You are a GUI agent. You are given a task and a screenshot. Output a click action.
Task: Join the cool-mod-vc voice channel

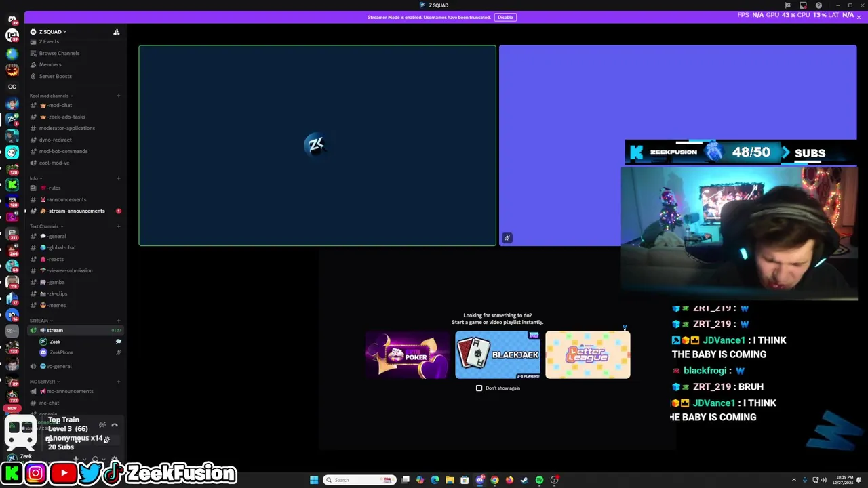point(54,163)
